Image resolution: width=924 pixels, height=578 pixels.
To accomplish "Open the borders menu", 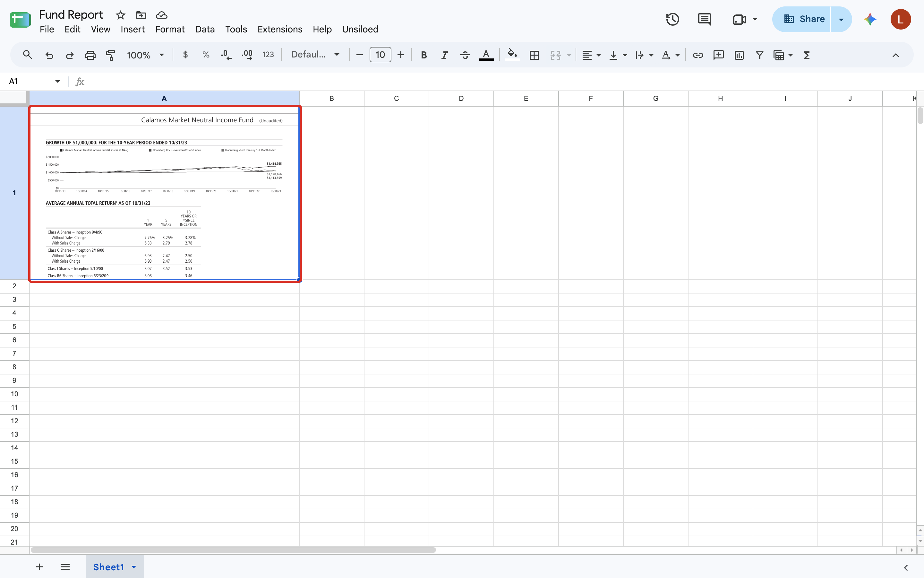I will [534, 55].
